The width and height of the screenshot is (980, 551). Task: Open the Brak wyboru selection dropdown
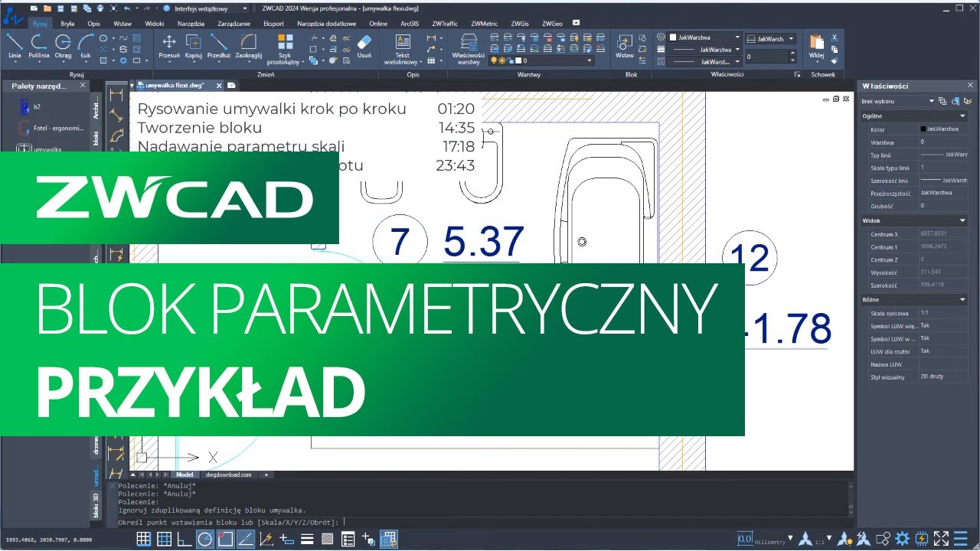tap(898, 101)
